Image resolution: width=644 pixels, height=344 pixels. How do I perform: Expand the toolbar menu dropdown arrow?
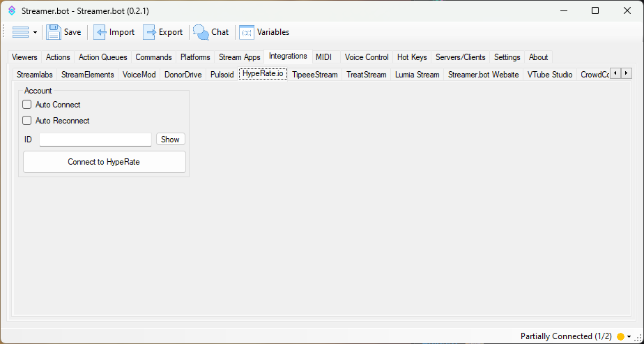(35, 33)
